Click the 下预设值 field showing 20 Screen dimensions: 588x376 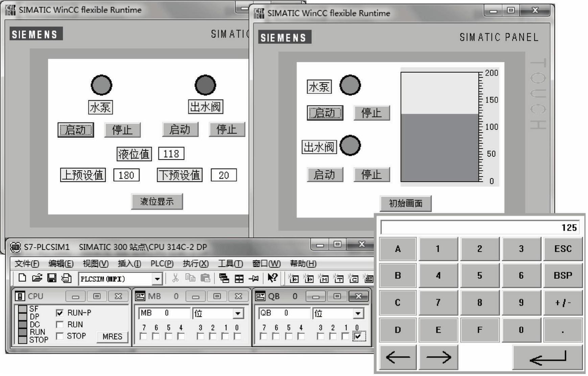point(224,175)
